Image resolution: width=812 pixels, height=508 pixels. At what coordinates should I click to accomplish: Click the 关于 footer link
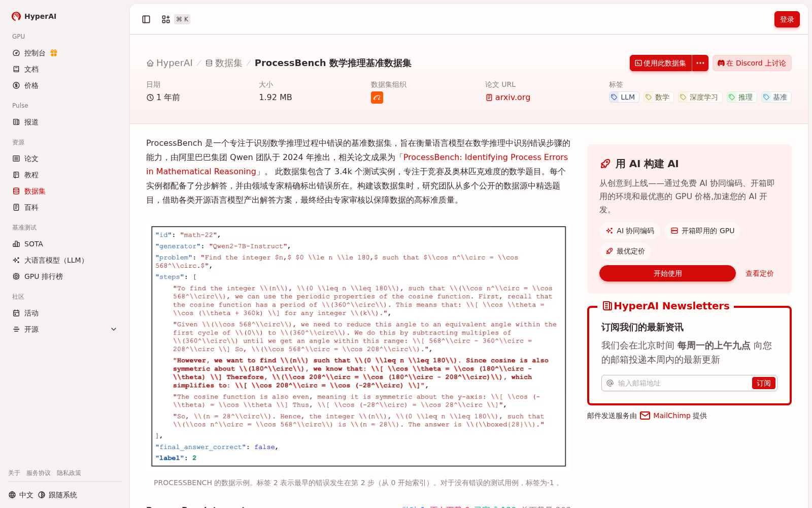[x=14, y=473]
